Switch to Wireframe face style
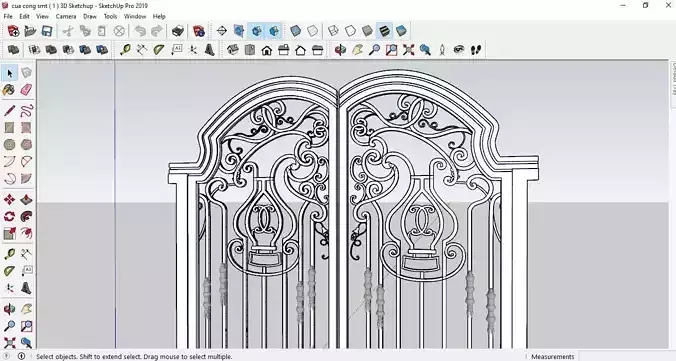The image size is (676, 361). (x=333, y=31)
